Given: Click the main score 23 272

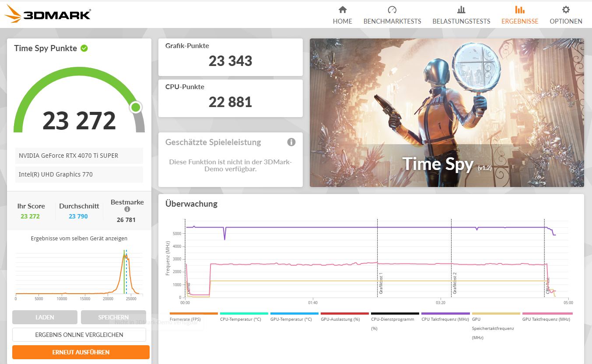Looking at the screenshot, I should (x=79, y=121).
